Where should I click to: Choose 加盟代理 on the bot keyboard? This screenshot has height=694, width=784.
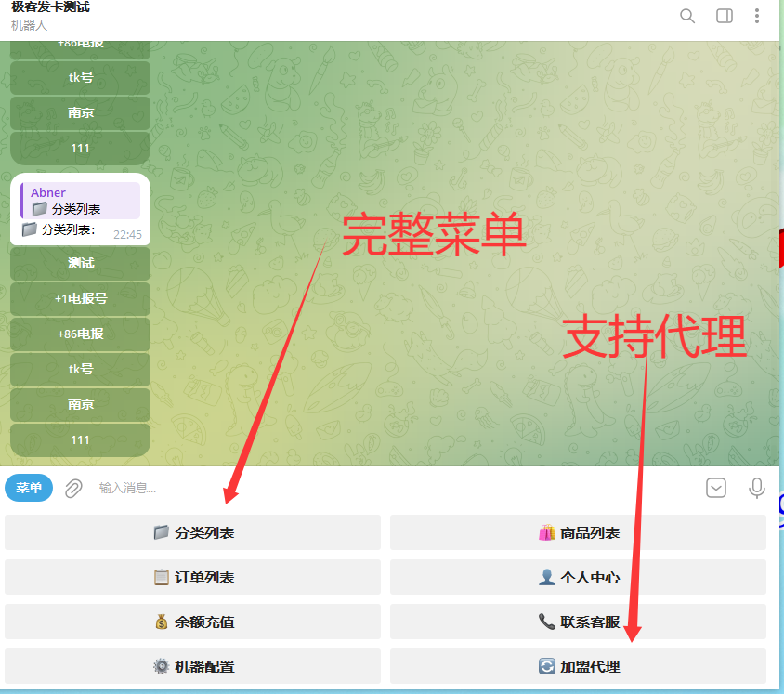[x=578, y=666]
